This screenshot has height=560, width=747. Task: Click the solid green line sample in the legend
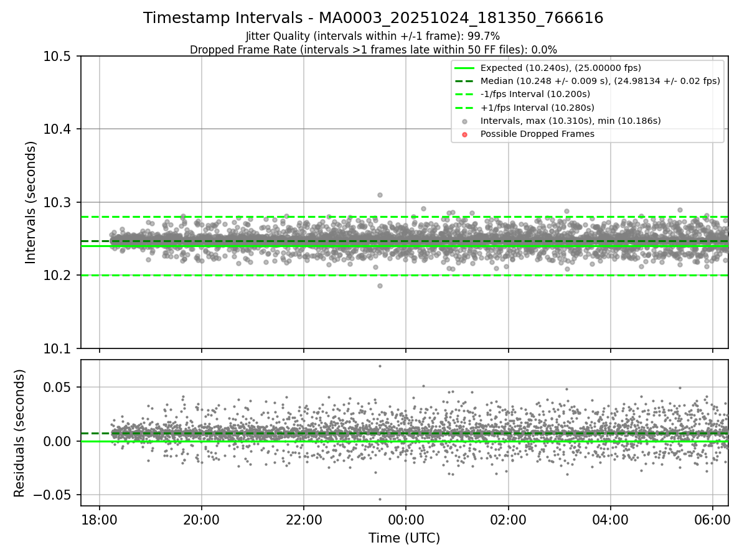pyautogui.click(x=464, y=68)
